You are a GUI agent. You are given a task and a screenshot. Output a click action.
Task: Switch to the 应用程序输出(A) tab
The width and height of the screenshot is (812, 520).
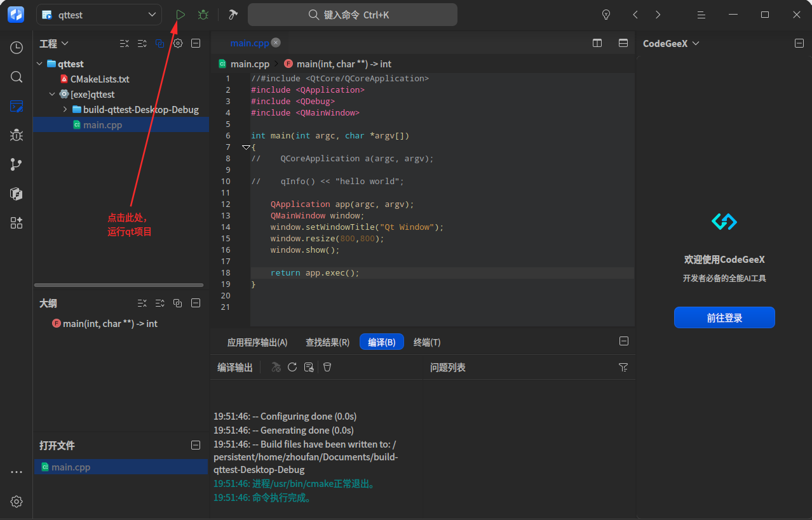point(257,342)
